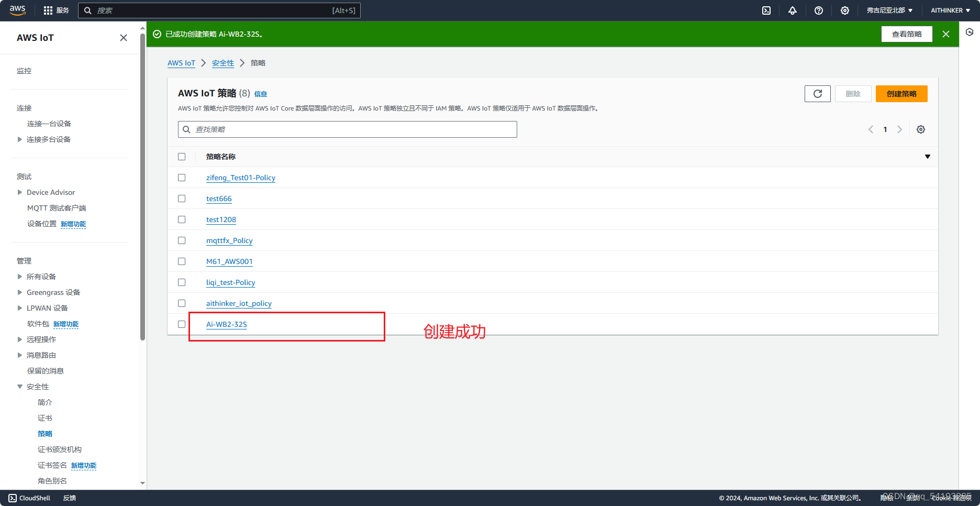Viewport: 980px width, 506px height.
Task: Focus the 查找策略 search field
Action: [348, 129]
